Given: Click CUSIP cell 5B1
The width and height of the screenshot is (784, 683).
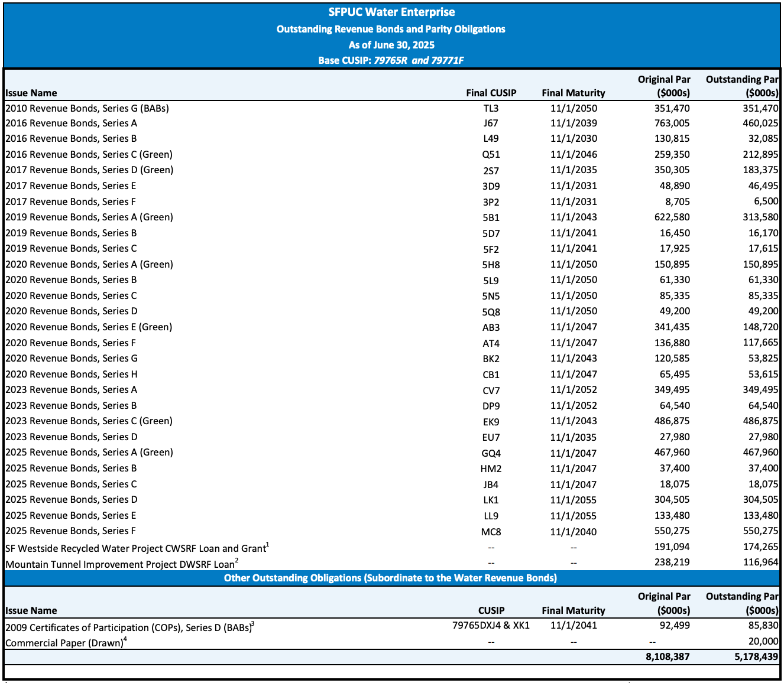Looking at the screenshot, I should coord(491,217).
